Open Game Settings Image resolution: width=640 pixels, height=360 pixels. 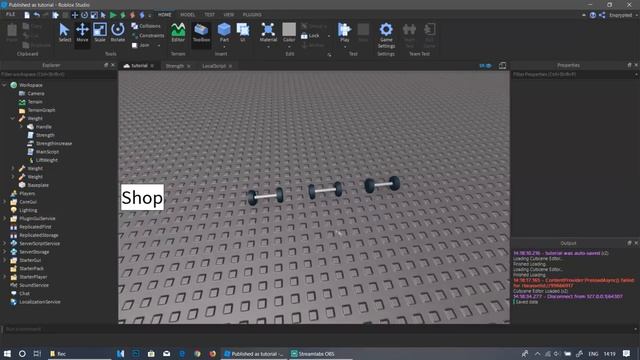pos(386,35)
